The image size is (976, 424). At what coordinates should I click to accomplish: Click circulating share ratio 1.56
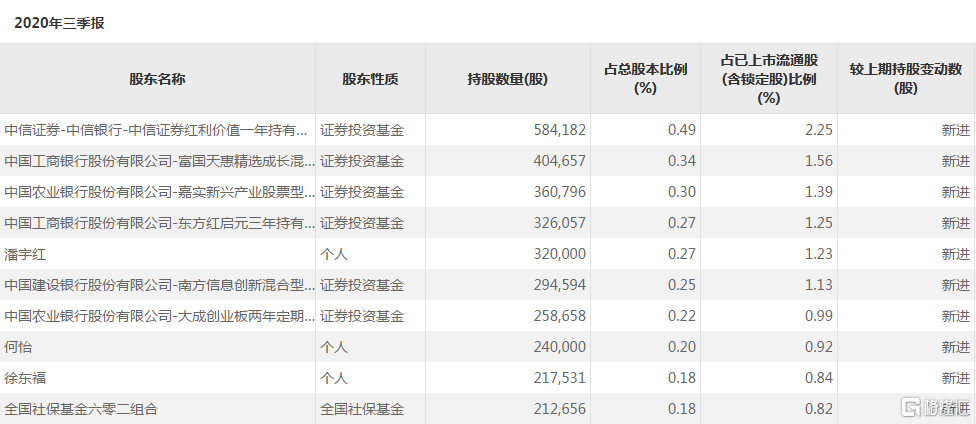coord(819,161)
